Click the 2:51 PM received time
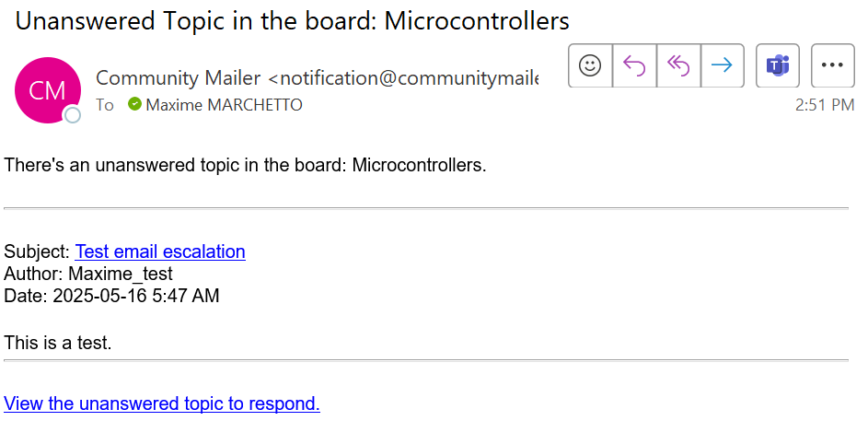Screen dimensions: 868x421 point(824,105)
